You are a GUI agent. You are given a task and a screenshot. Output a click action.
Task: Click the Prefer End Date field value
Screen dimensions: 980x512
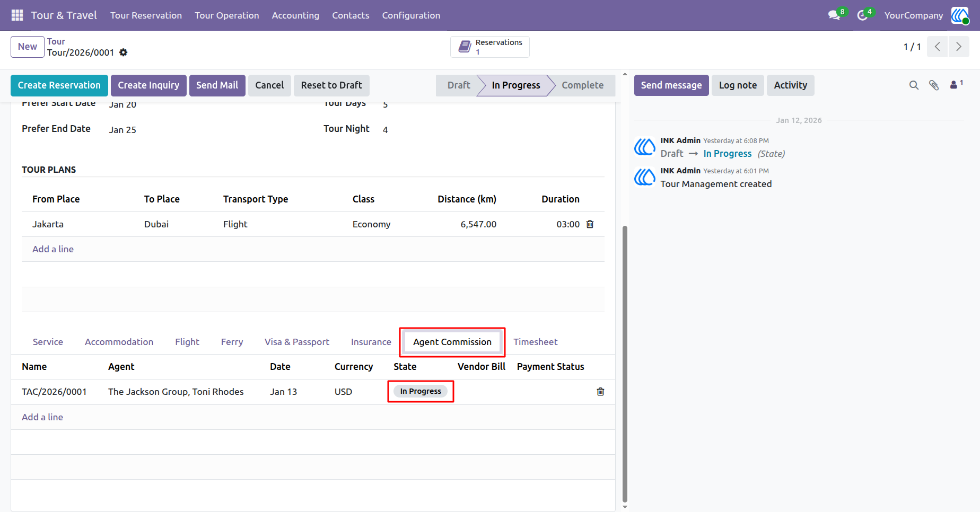pyautogui.click(x=122, y=130)
